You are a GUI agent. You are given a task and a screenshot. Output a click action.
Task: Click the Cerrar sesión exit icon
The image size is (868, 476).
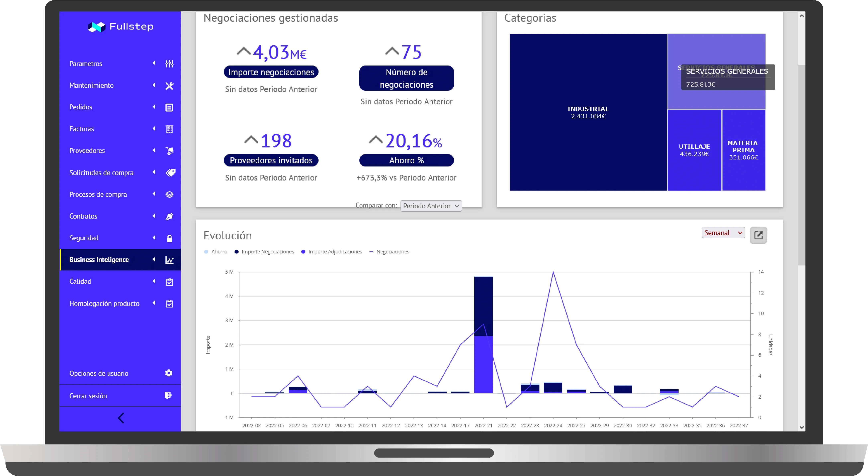point(168,395)
